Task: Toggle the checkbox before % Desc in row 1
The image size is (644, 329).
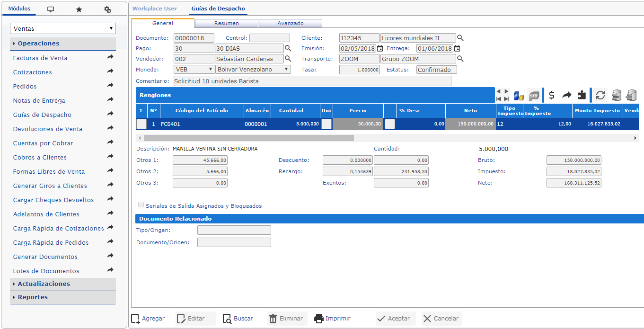Action: [389, 124]
